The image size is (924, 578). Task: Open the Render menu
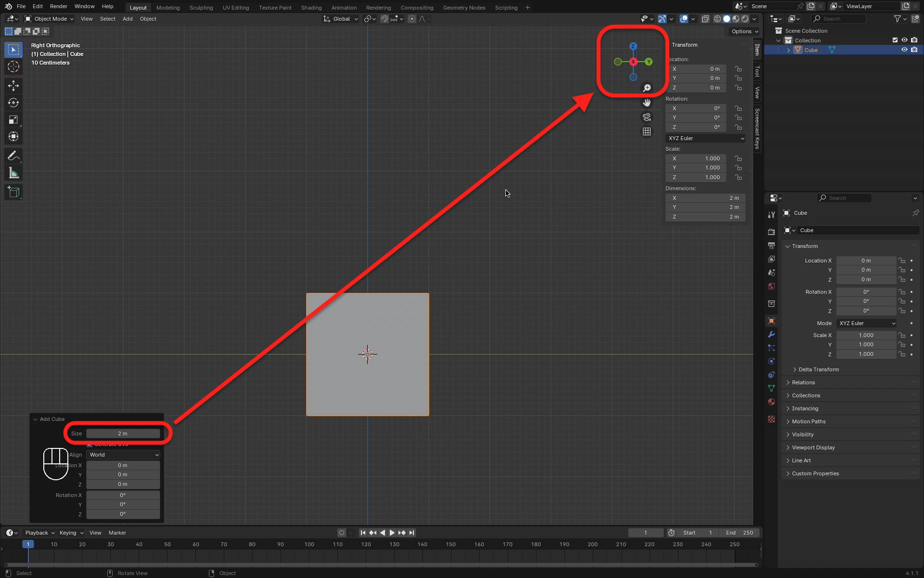click(x=59, y=6)
